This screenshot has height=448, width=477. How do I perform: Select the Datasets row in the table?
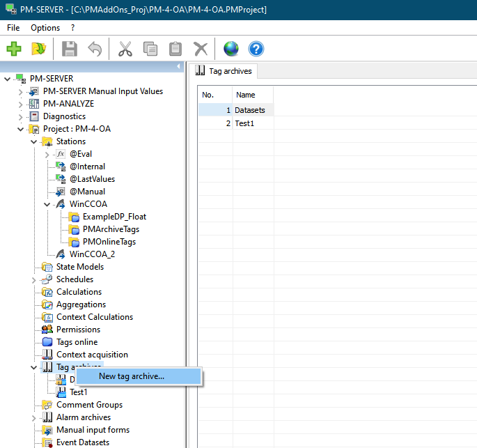(x=249, y=110)
